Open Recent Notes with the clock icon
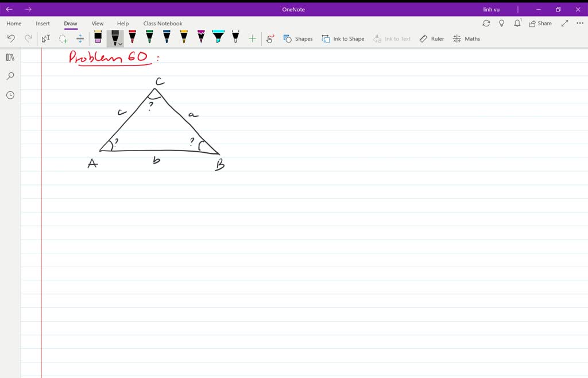Image resolution: width=588 pixels, height=378 pixels. click(x=10, y=95)
